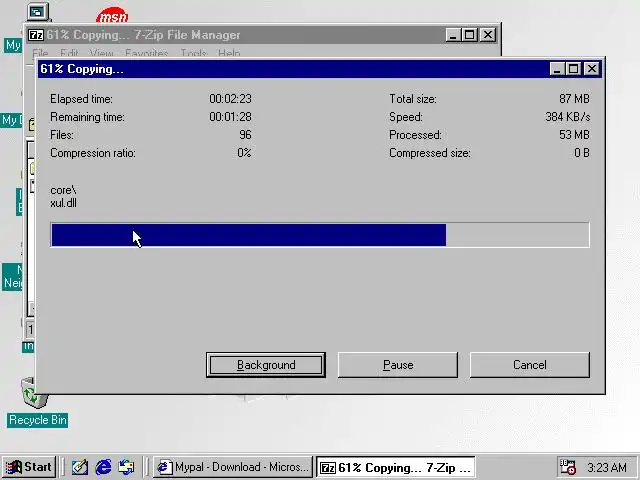Click the MSN desktop icon

[112, 16]
